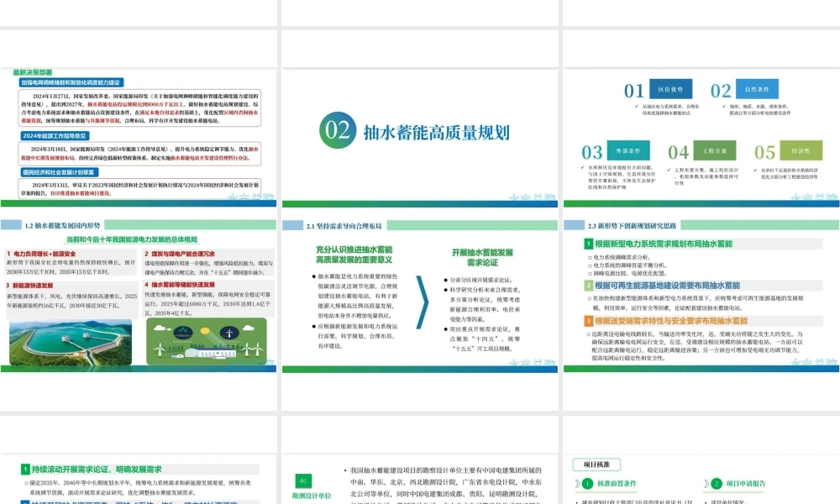Select the red heading 抽水蓄能等储能快速发展
This screenshot has width=840, height=504.
tap(182, 285)
